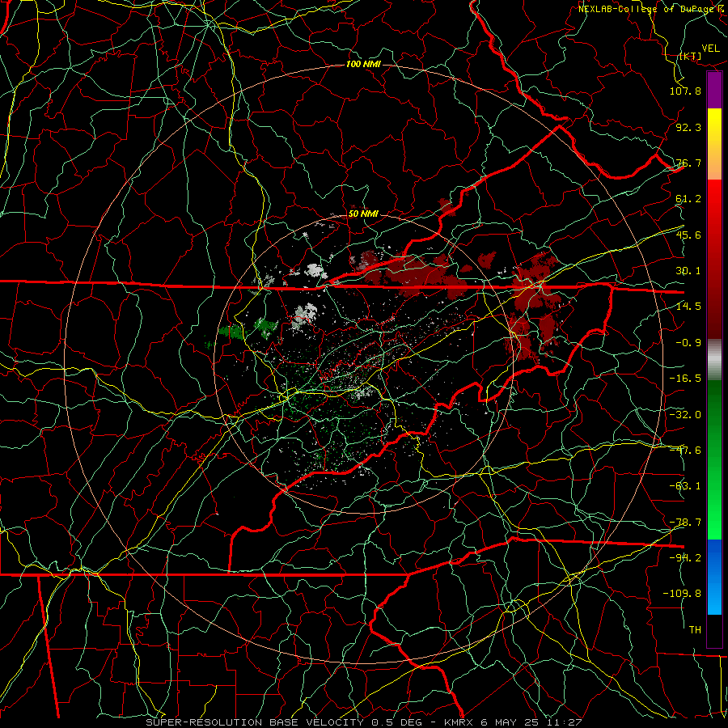Click the Super-Resolution Base Velocity caption
The height and width of the screenshot is (728, 728).
(363, 722)
